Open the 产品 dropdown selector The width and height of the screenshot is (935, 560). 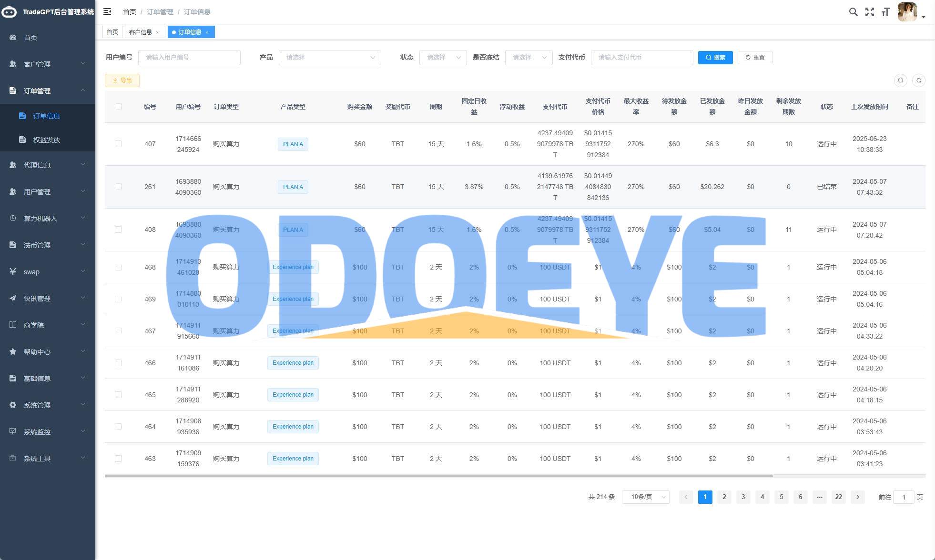329,58
